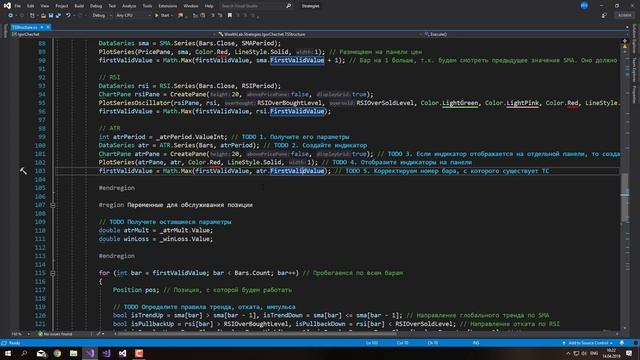Click Add to Source Control in status bar
This screenshot has height=360, width=640.
tap(588, 343)
